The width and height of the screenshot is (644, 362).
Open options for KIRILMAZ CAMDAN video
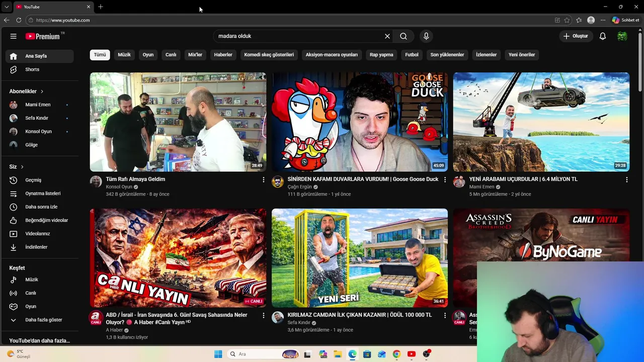point(445,315)
